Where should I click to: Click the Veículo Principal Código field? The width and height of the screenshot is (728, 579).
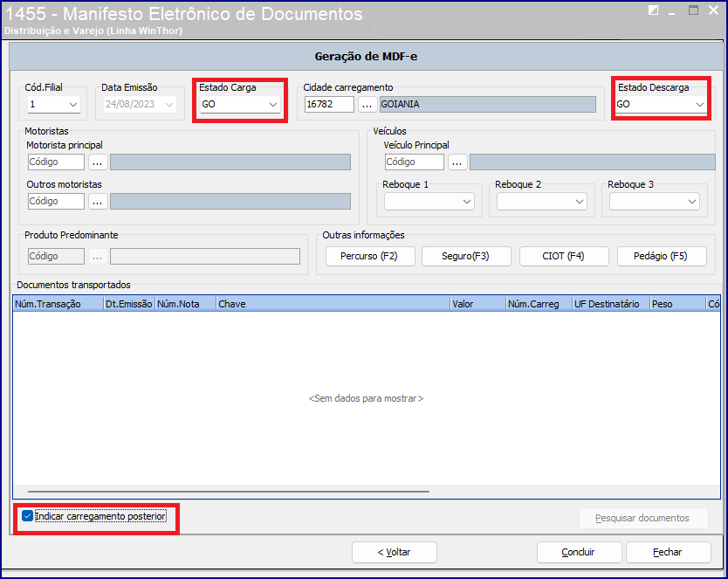414,162
